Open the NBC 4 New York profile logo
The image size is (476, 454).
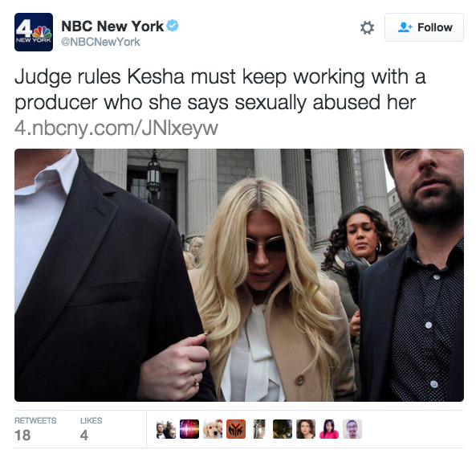click(x=34, y=32)
